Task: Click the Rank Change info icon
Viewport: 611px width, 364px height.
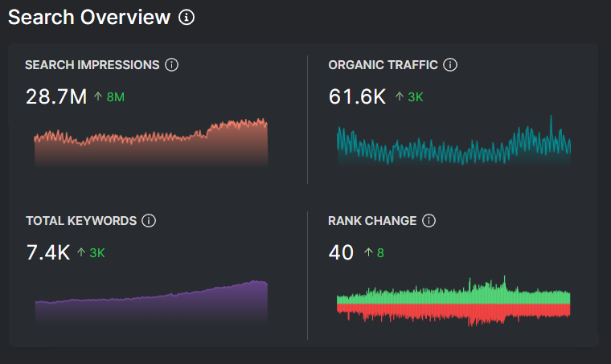Action: pos(429,220)
